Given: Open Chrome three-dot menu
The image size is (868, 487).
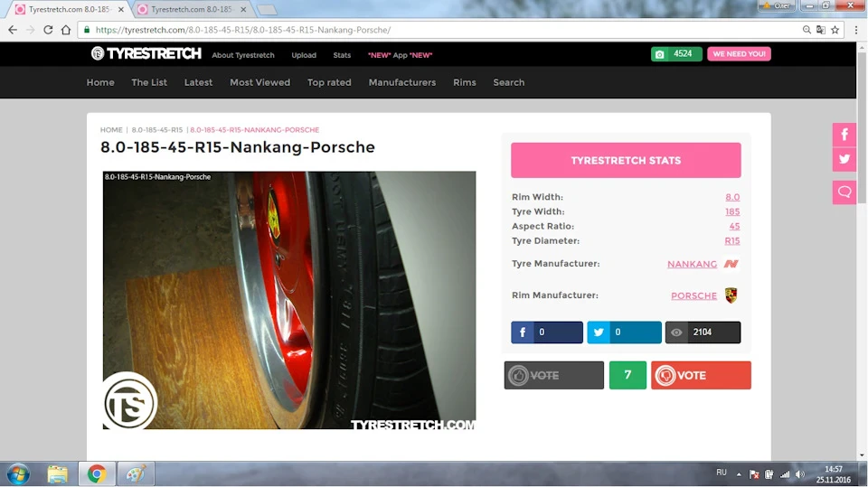Looking at the screenshot, I should coord(856,30).
